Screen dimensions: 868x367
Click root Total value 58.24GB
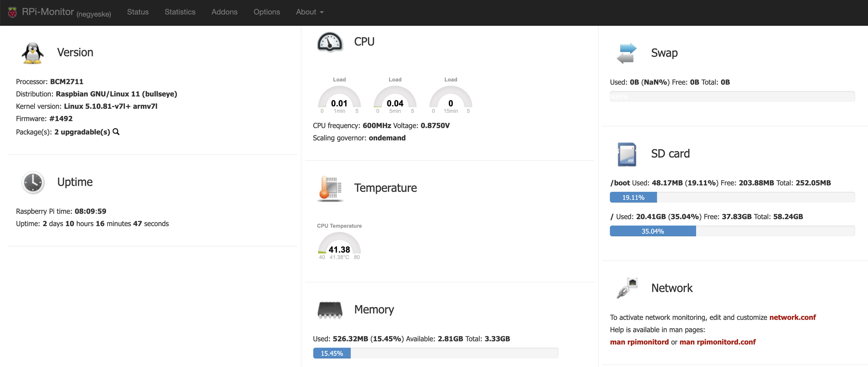pos(788,217)
